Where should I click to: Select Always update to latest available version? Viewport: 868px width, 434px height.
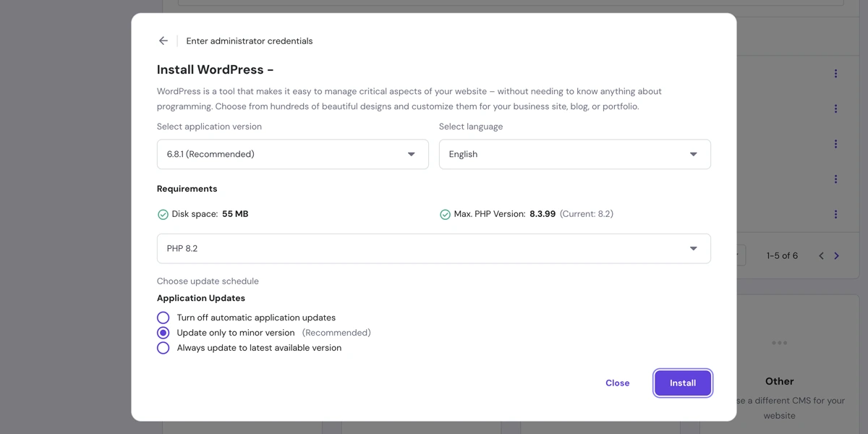point(163,348)
